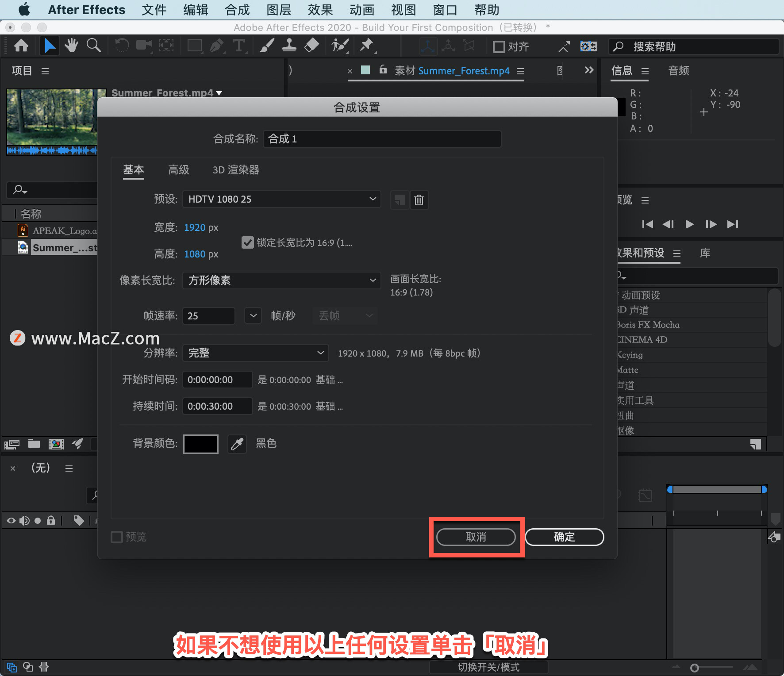This screenshot has height=676, width=784.
Task: Select the Camera tool
Action: 144,46
